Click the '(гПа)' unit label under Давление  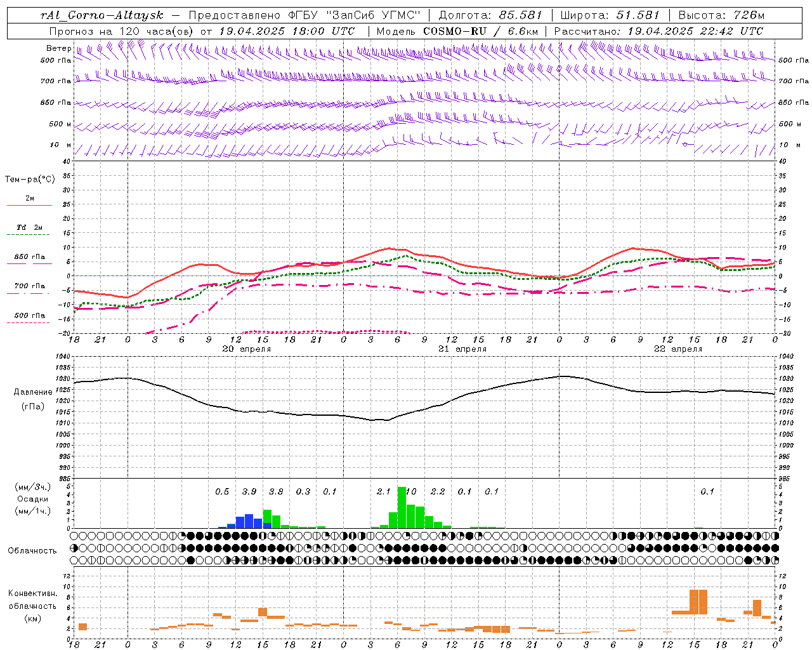(x=33, y=407)
